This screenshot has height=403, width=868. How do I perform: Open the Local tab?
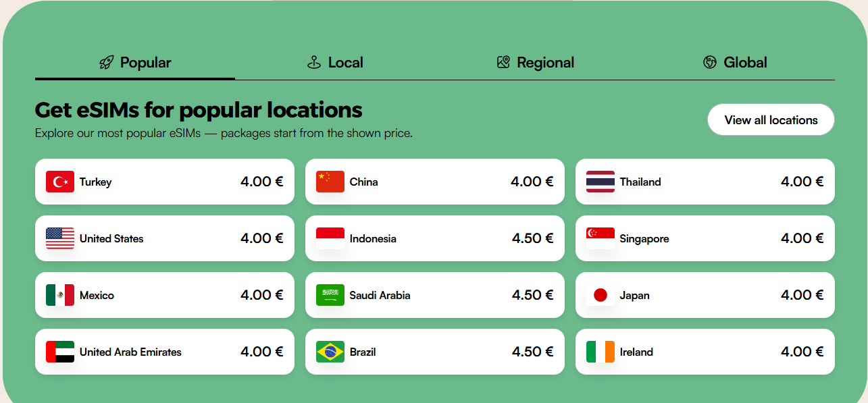pyautogui.click(x=335, y=63)
